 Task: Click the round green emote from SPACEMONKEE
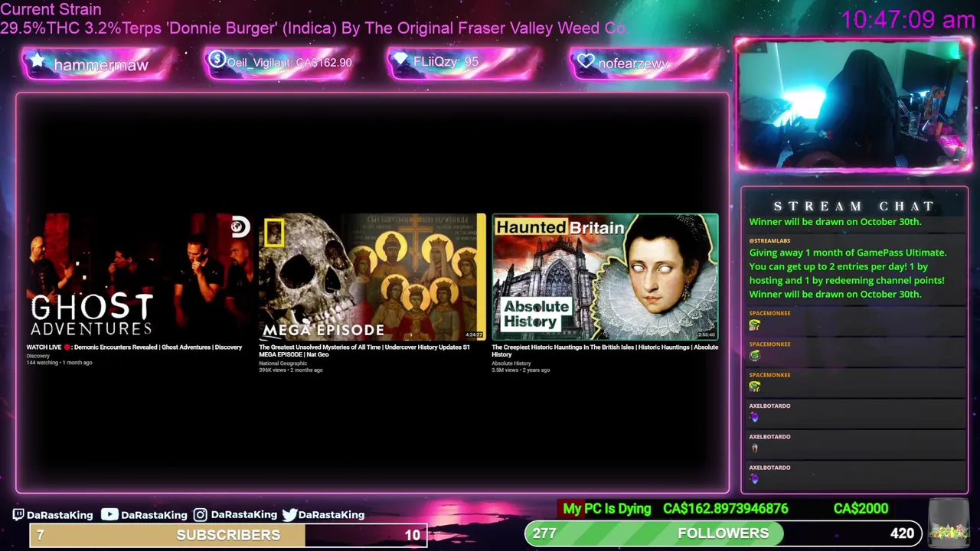pos(755,356)
